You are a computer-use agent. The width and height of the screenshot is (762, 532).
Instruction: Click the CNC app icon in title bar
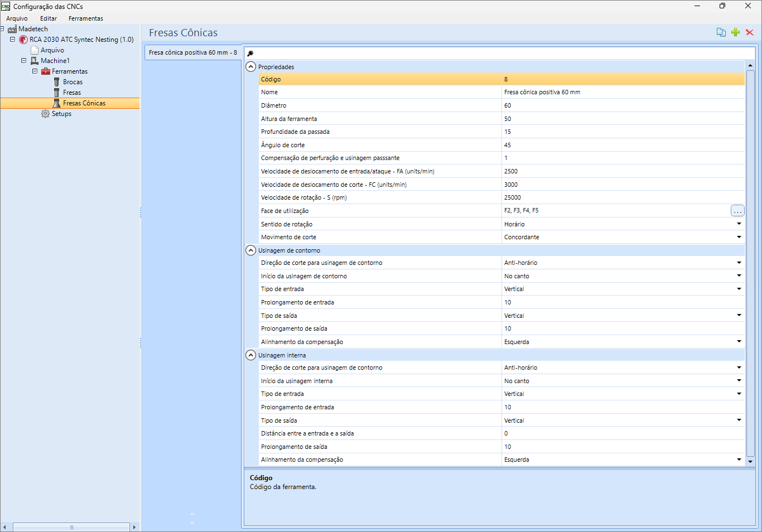tap(6, 6)
